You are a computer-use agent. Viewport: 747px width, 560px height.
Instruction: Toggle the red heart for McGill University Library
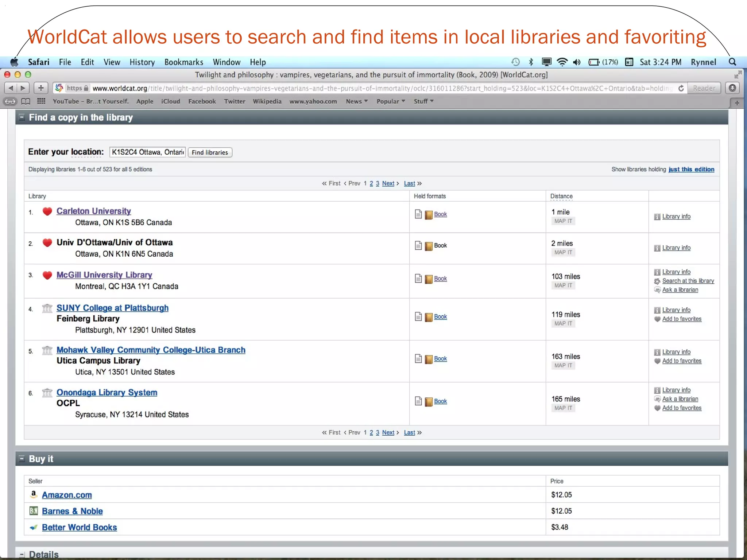click(x=47, y=275)
